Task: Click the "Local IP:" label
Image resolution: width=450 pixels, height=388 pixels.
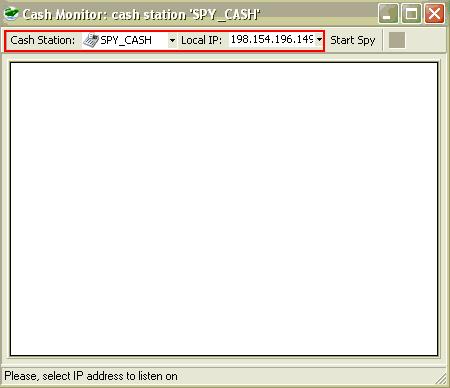Action: click(x=201, y=40)
